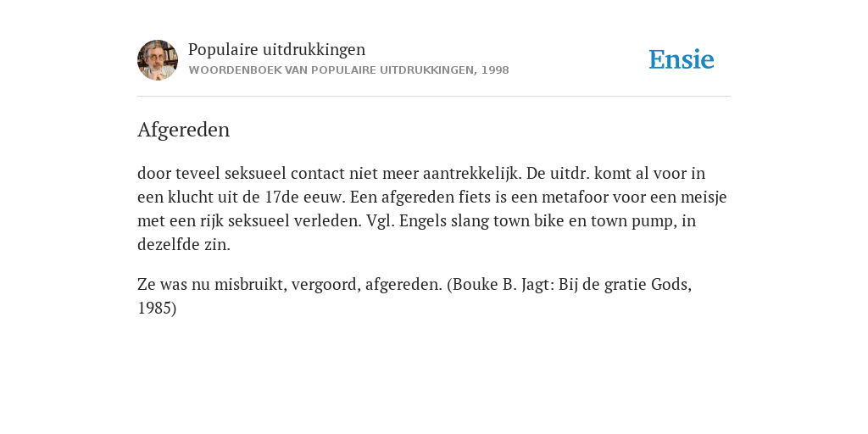Click 'dezelfde zin.' ending the definition

coord(184,245)
